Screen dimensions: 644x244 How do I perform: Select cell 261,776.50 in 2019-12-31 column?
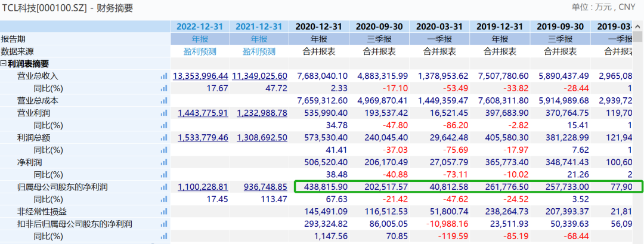pos(506,187)
